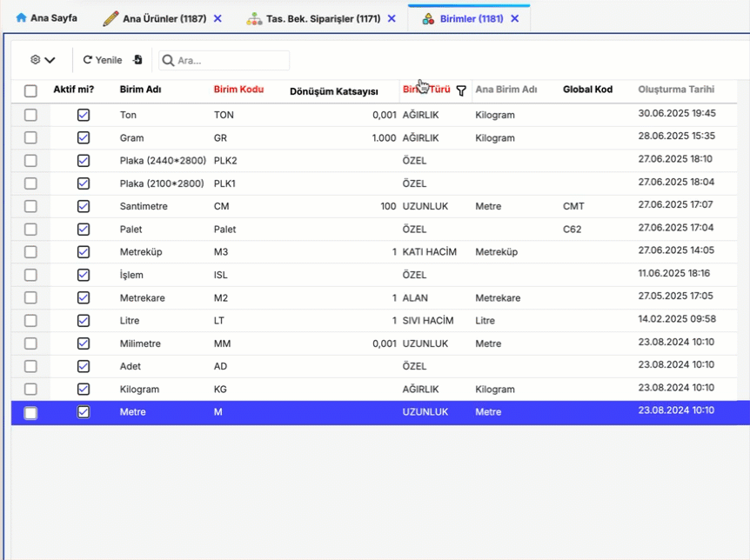Toggle the Aktif mi checkbox for Santimetre
This screenshot has height=560, width=750.
[84, 206]
